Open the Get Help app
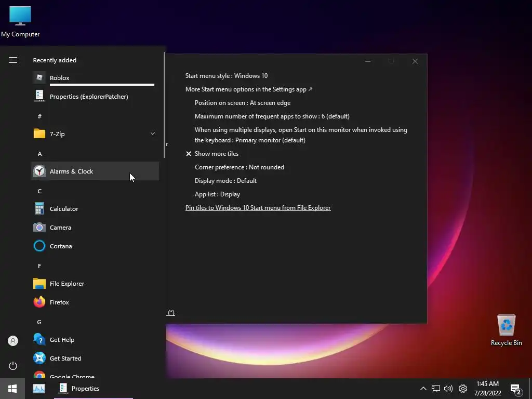Viewport: 532px width, 399px height. click(95, 339)
